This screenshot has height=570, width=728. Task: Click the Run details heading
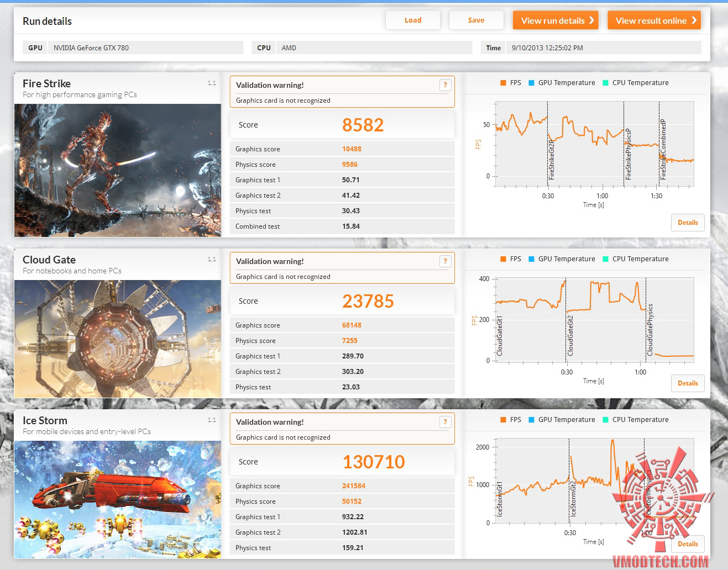(47, 22)
